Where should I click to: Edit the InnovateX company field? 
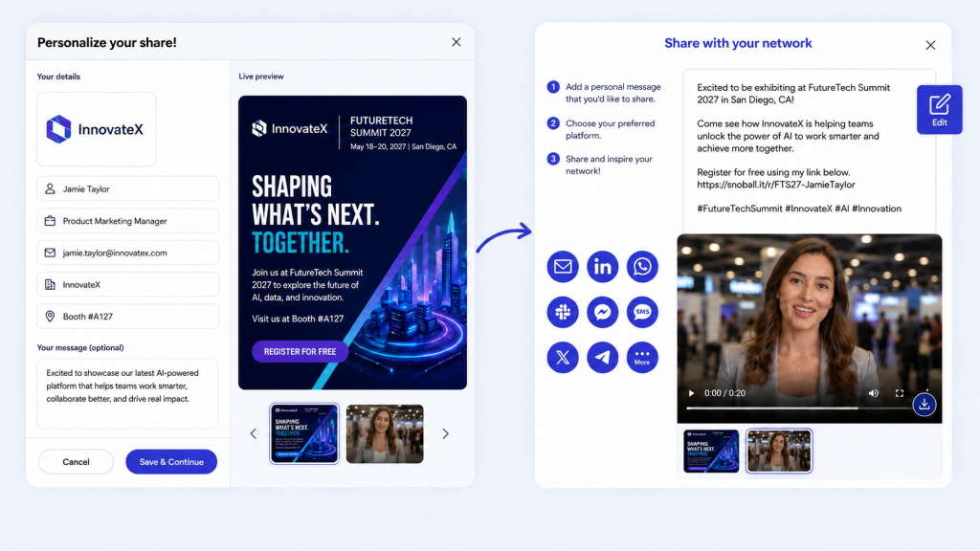[x=128, y=284]
